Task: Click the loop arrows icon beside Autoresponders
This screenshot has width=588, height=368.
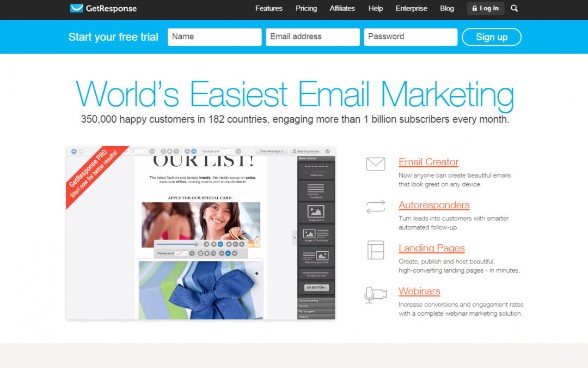Action: point(376,207)
